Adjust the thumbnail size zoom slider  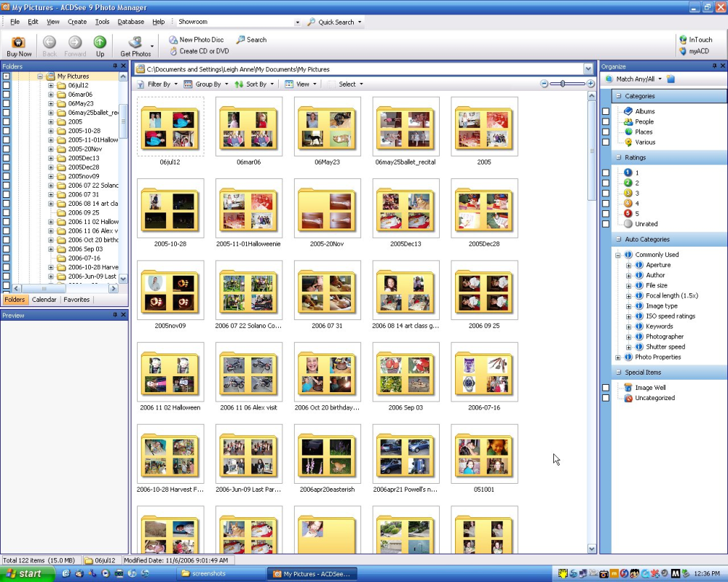[x=563, y=84]
